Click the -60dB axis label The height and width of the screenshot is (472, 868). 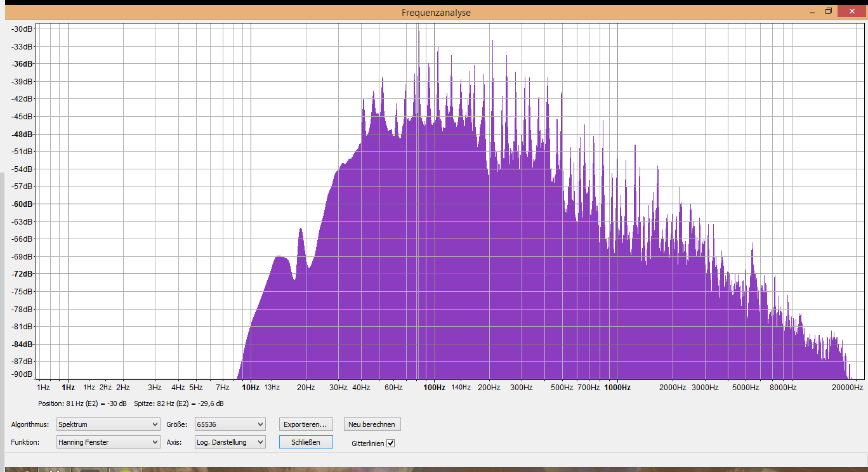click(x=22, y=204)
